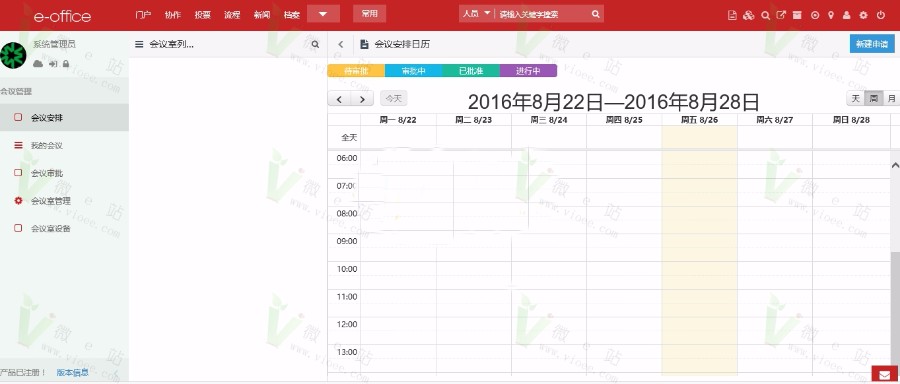
Task: Click the 版本信息 link
Action: [73, 372]
